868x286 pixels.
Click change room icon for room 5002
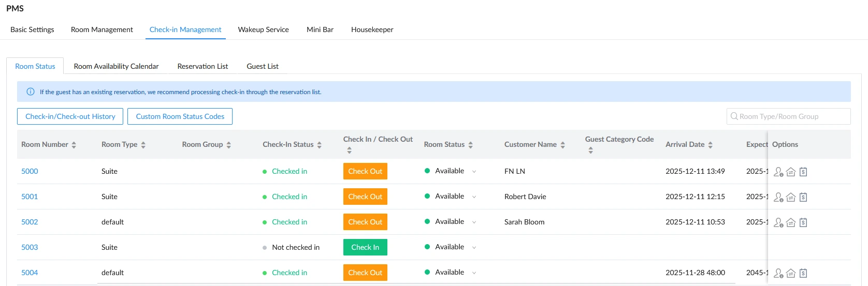(791, 222)
